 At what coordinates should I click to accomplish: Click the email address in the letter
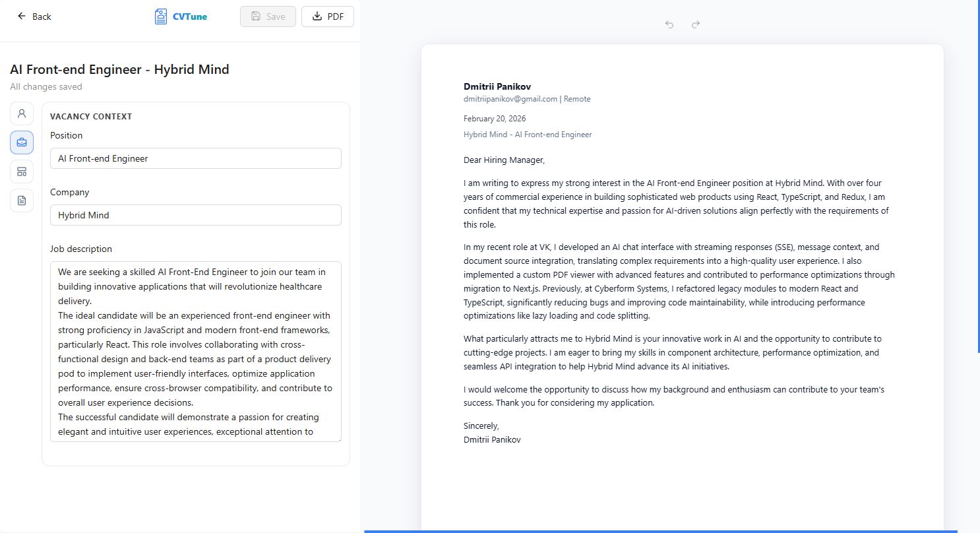point(510,99)
